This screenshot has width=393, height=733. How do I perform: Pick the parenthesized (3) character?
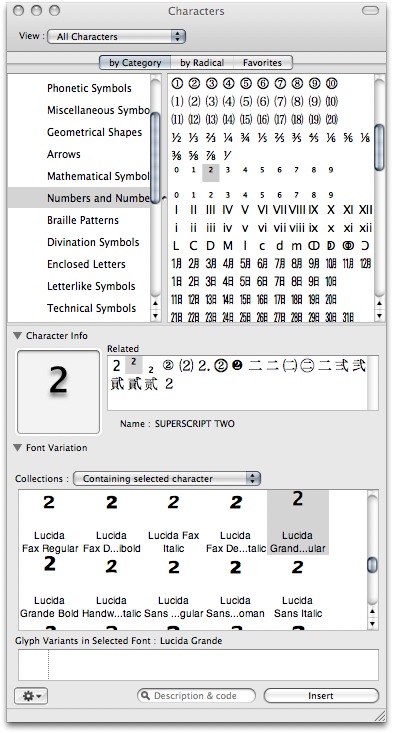click(x=211, y=101)
